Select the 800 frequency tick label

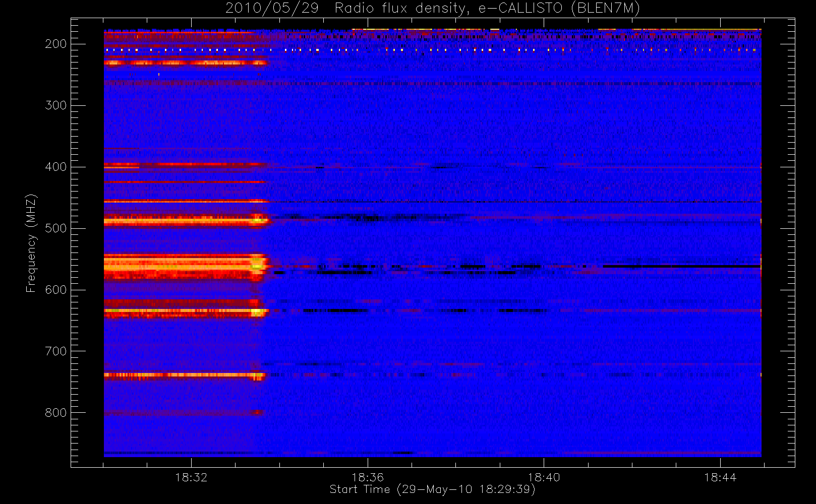coord(56,413)
